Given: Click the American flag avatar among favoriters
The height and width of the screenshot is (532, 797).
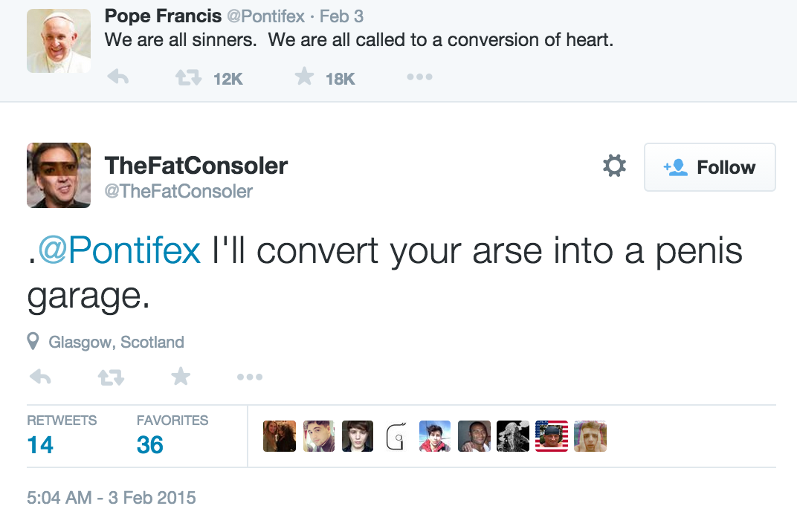Looking at the screenshot, I should coord(552,436).
